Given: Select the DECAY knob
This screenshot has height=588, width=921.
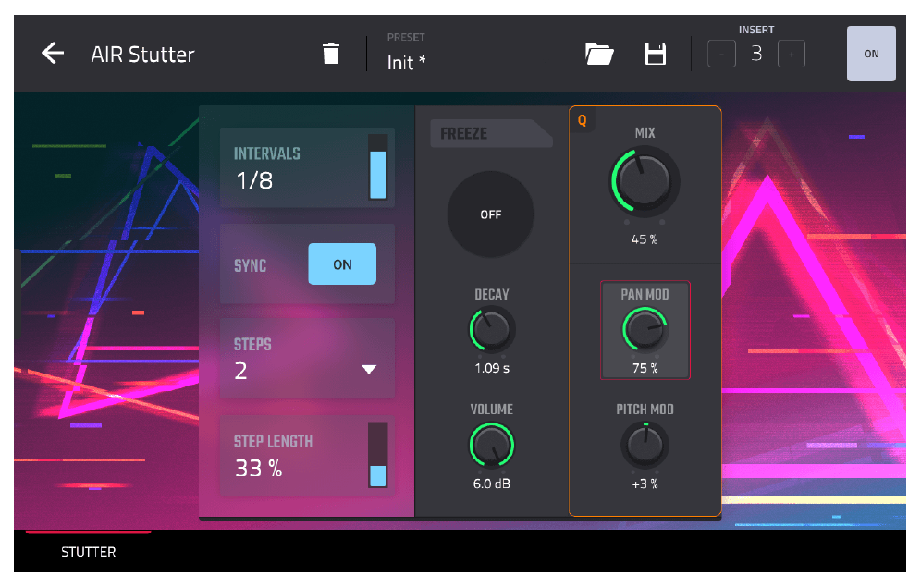Looking at the screenshot, I should point(492,330).
